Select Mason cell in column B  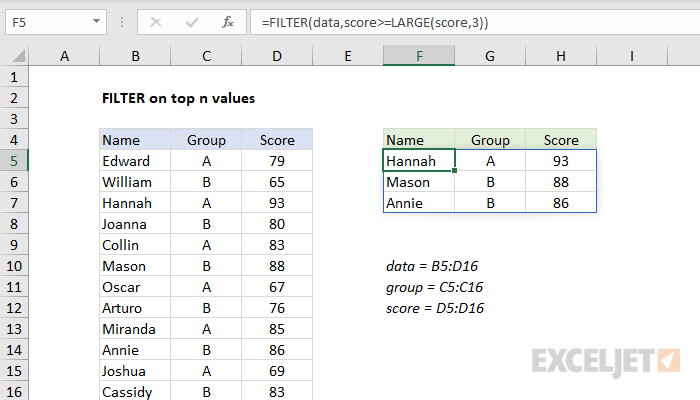[x=135, y=266]
